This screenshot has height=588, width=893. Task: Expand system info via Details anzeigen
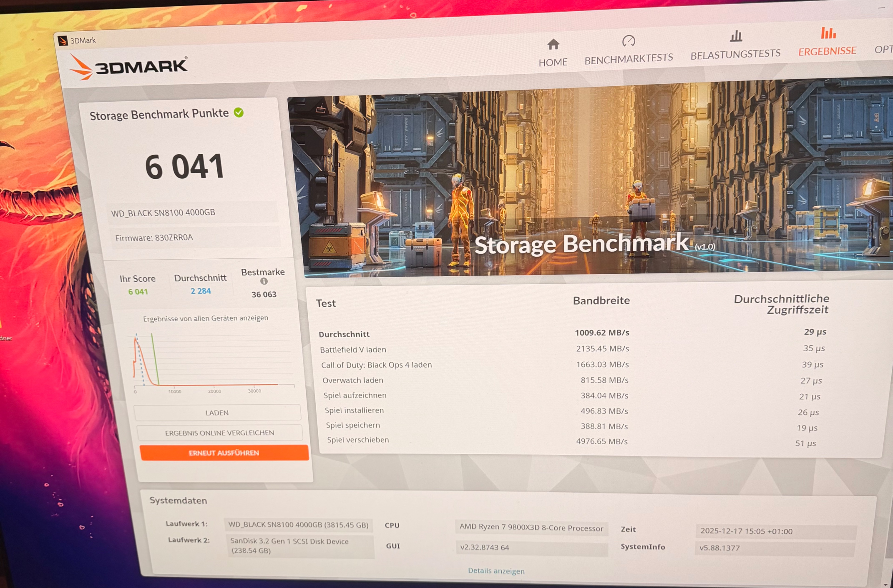(x=496, y=571)
